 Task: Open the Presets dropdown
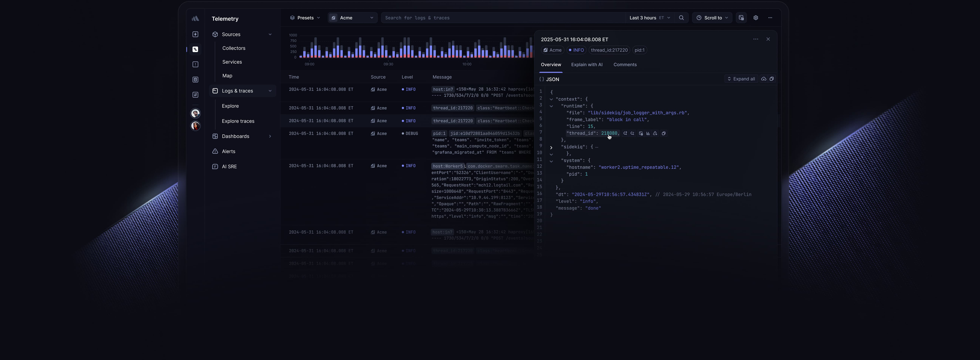305,18
